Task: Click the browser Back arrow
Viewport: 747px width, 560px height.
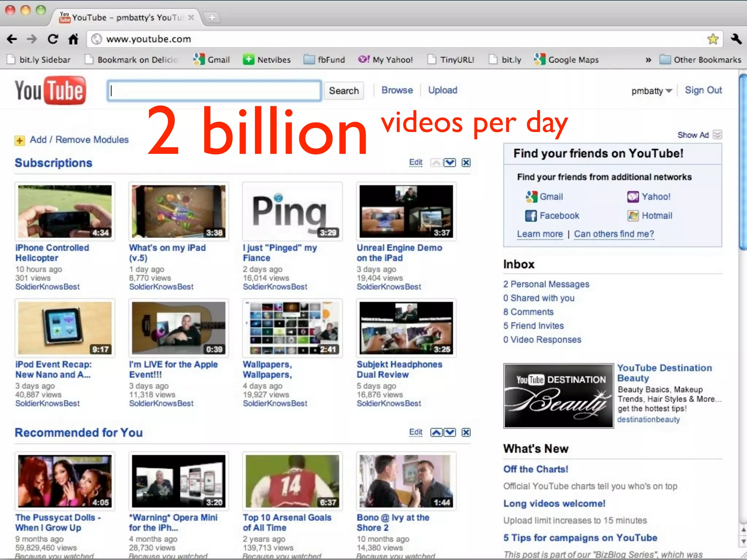Action: pos(12,39)
